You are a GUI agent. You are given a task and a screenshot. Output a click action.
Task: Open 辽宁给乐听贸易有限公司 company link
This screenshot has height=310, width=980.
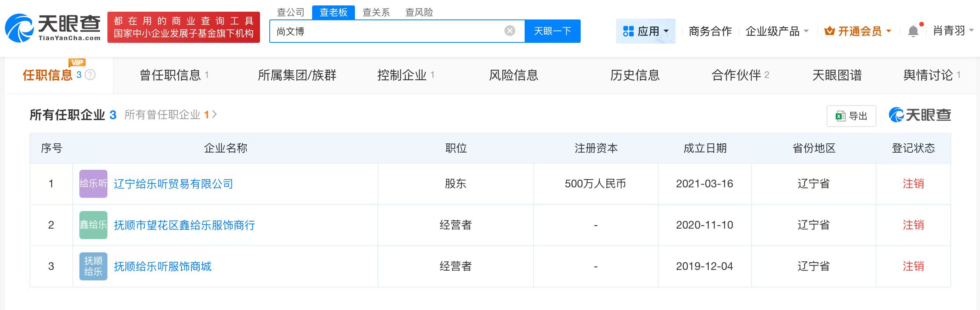point(173,184)
